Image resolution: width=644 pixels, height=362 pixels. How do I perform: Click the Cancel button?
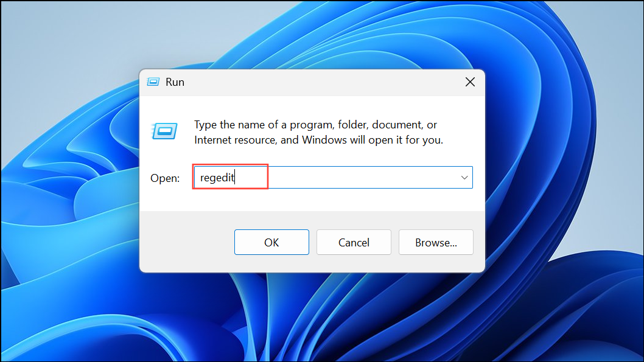(354, 242)
